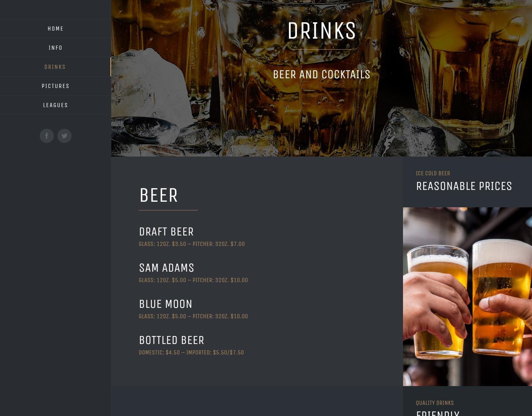Open the Facebook social icon
The height and width of the screenshot is (416, 532).
[47, 136]
